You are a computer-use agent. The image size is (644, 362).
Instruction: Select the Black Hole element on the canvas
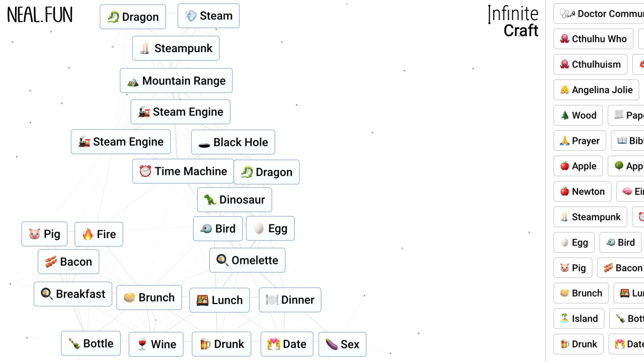coord(233,142)
